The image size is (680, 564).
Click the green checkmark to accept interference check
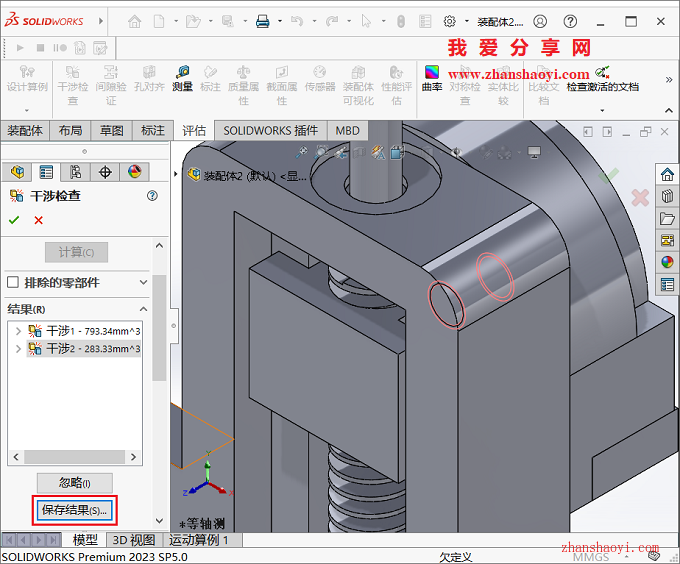[14, 220]
